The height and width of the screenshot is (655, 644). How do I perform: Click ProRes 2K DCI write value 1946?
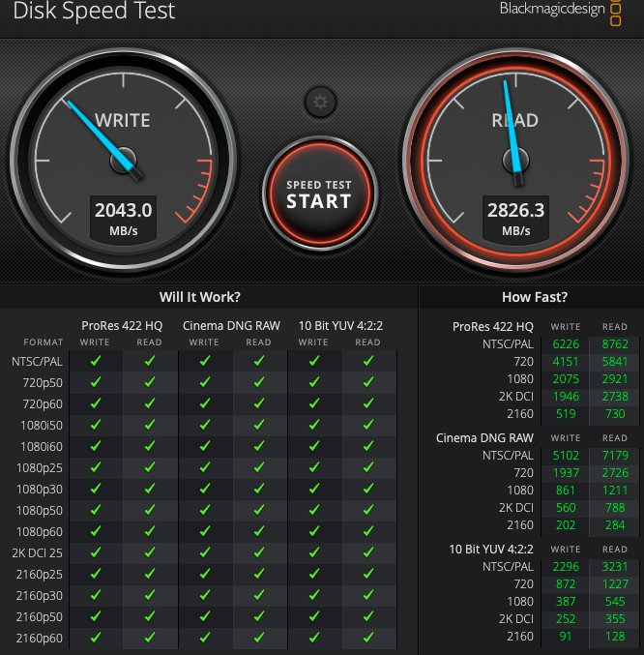566,397
